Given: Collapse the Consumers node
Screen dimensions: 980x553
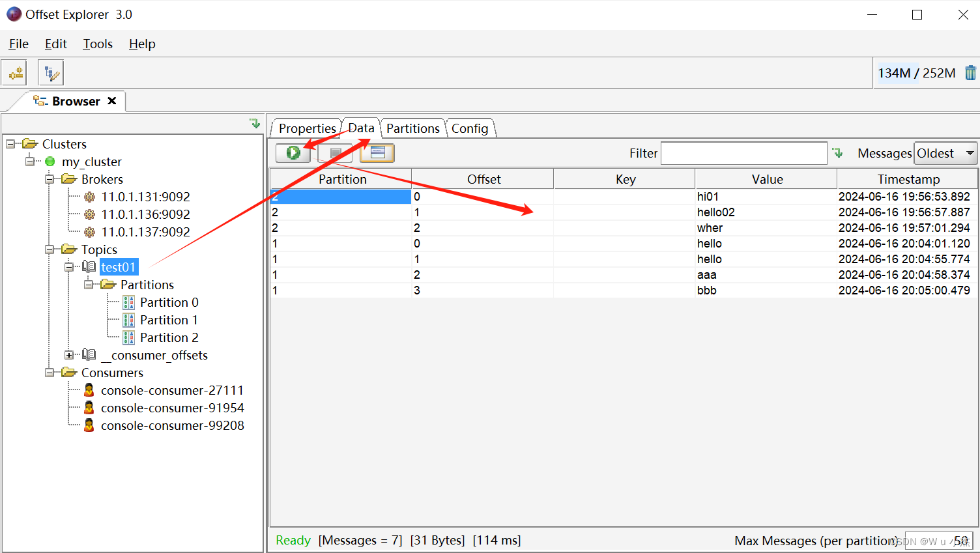Looking at the screenshot, I should (50, 373).
